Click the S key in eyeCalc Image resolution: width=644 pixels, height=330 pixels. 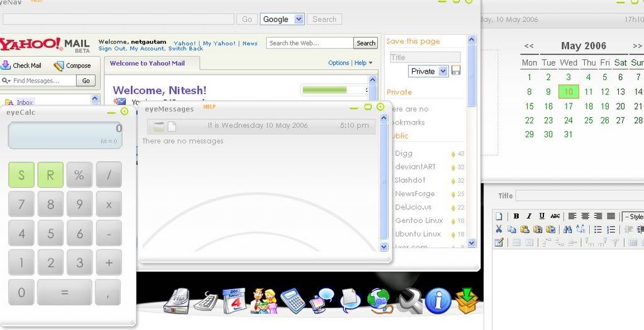point(21,175)
